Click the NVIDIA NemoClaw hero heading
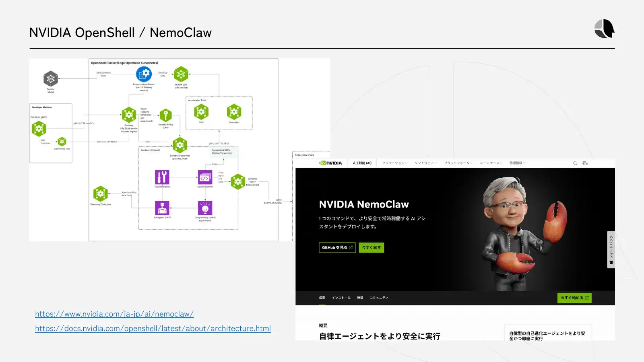Screen dimensions: 644x362 [x=364, y=204]
